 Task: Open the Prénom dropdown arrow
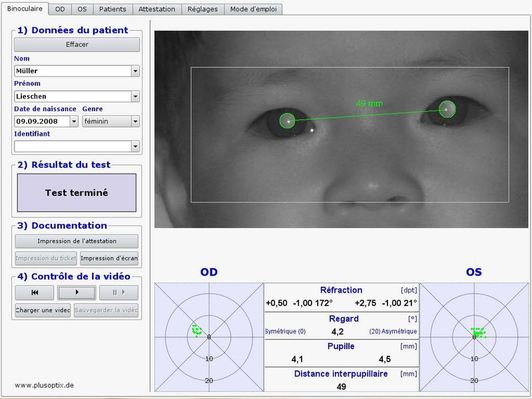135,96
